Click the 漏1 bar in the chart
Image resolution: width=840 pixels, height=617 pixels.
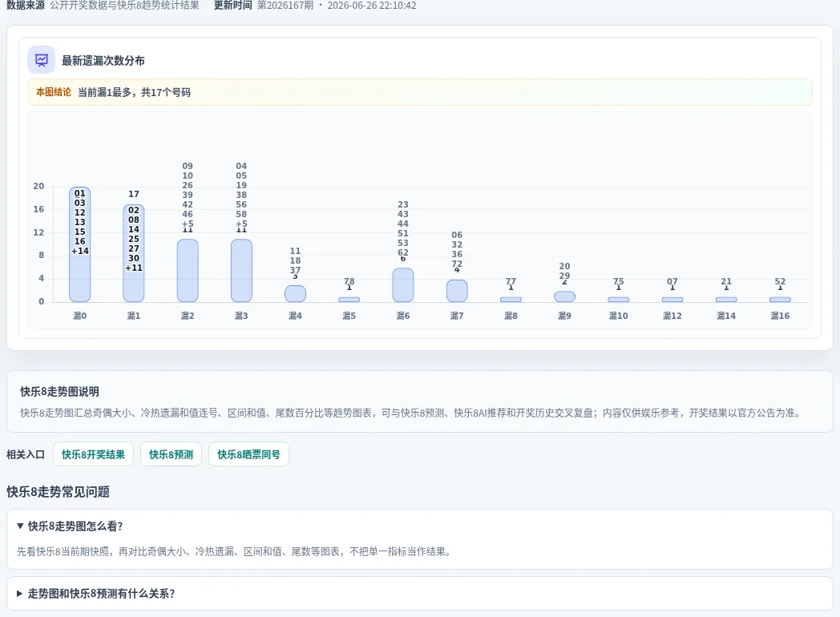134,253
